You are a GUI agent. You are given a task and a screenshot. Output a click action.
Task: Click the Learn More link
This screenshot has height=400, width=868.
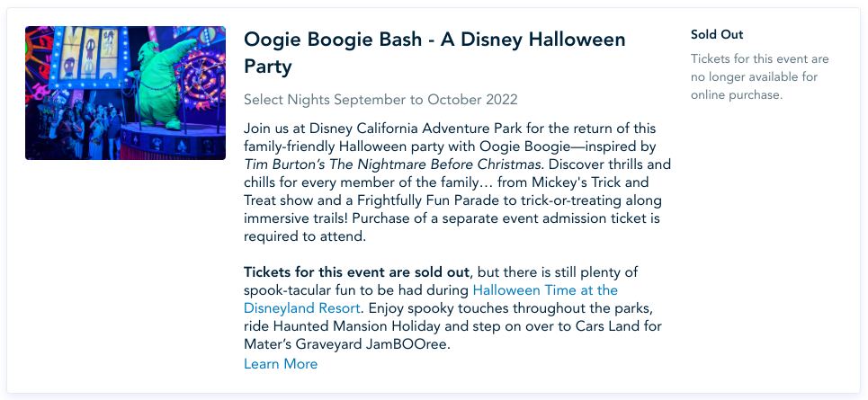[x=281, y=364]
